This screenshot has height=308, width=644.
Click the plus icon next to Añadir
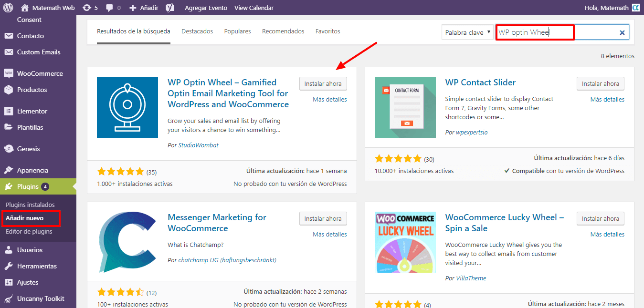pyautogui.click(x=133, y=8)
